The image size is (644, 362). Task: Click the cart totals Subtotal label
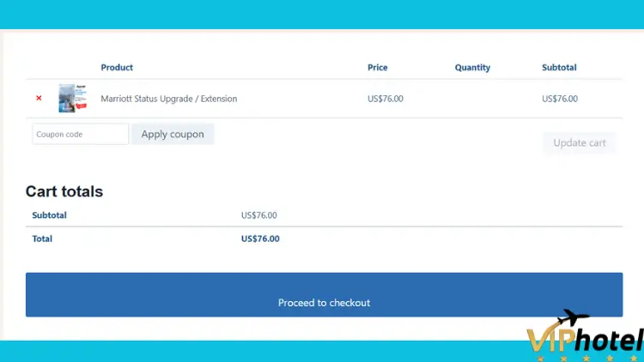49,215
